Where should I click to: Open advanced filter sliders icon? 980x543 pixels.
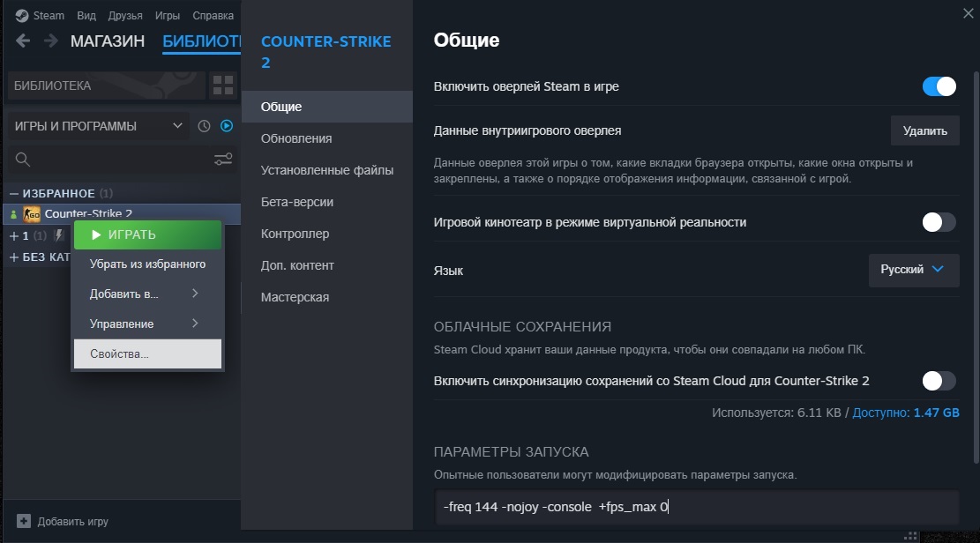(x=223, y=160)
